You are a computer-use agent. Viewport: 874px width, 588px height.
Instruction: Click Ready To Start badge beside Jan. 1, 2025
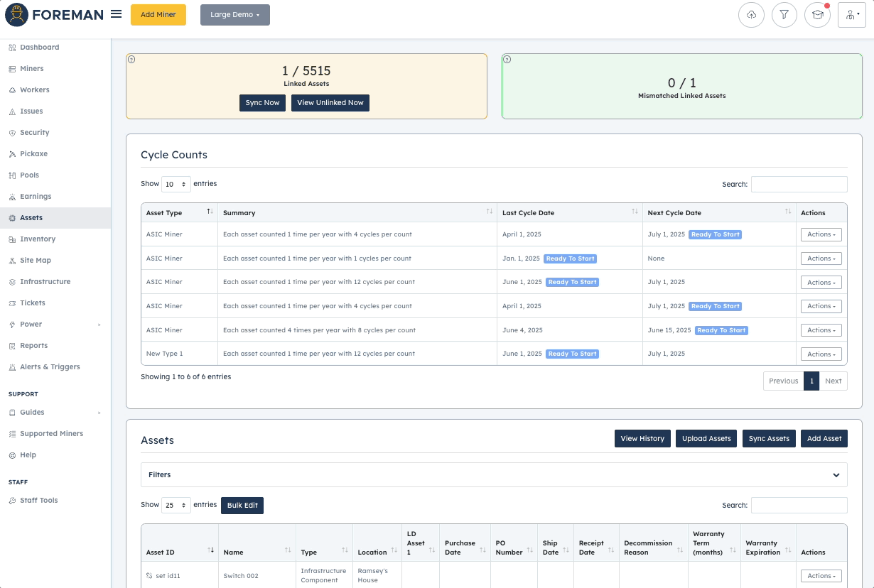[570, 258]
